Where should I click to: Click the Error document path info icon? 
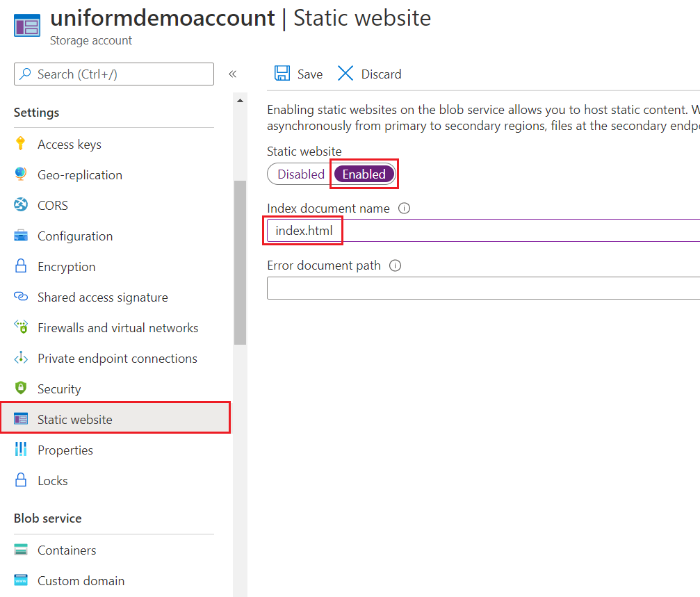coord(396,265)
